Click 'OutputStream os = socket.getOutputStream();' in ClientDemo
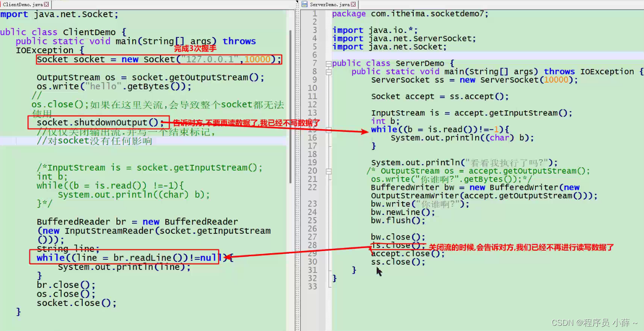 [x=150, y=77]
